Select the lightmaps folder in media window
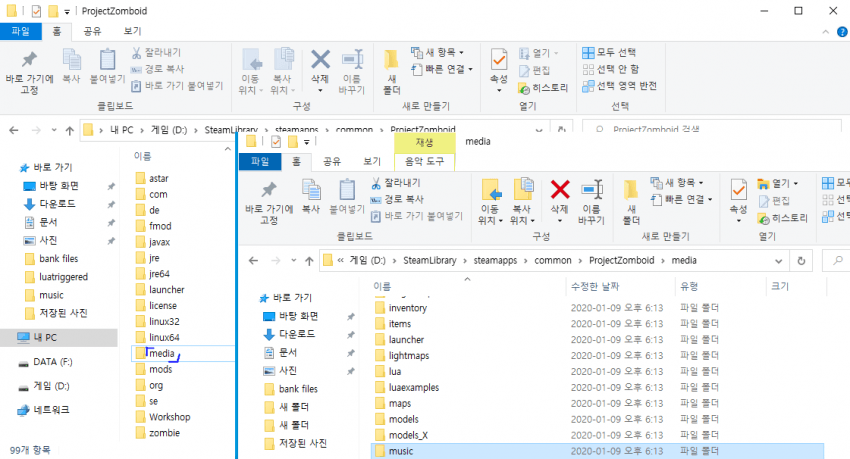 point(409,356)
